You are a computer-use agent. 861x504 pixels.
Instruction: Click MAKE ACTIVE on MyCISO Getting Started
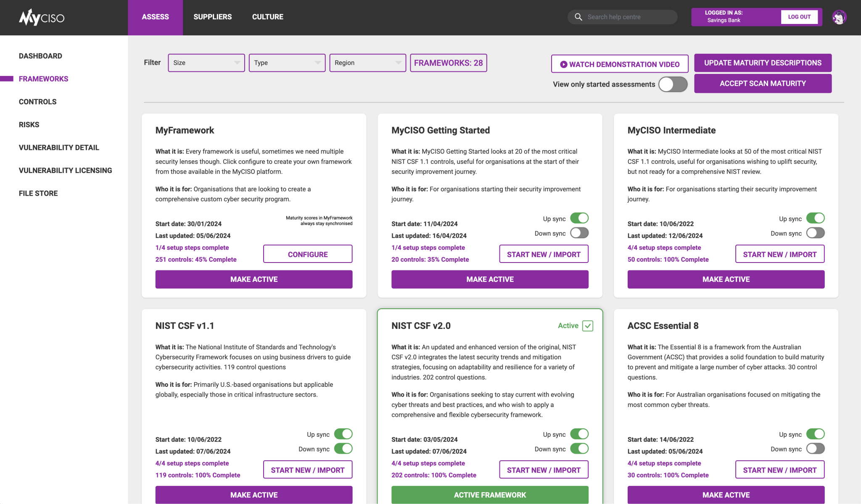(x=490, y=279)
